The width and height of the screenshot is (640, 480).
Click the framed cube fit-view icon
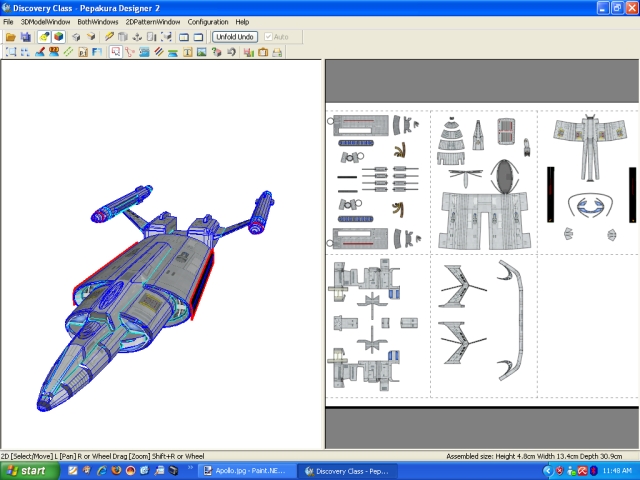pos(166,37)
